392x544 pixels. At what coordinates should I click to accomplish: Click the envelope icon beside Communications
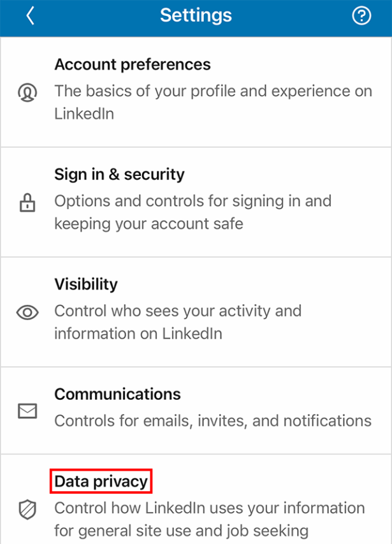[27, 411]
